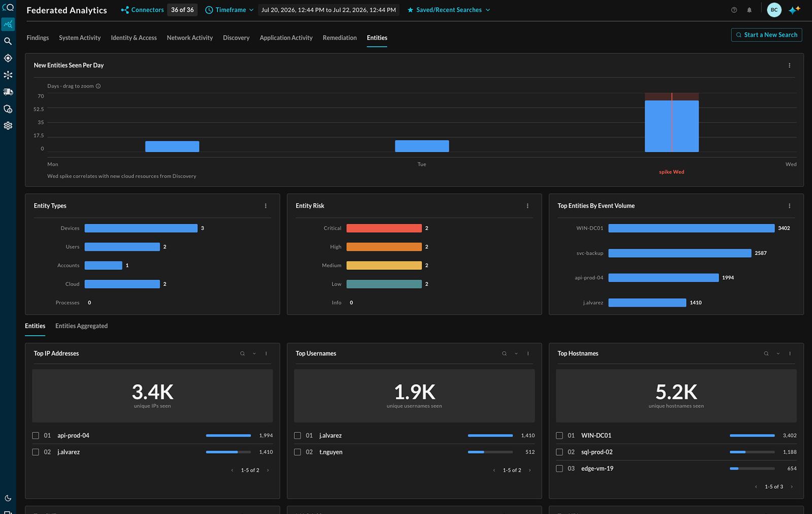Screen dimensions: 812x514
Task: Switch to the Findings tab
Action: click(x=38, y=38)
